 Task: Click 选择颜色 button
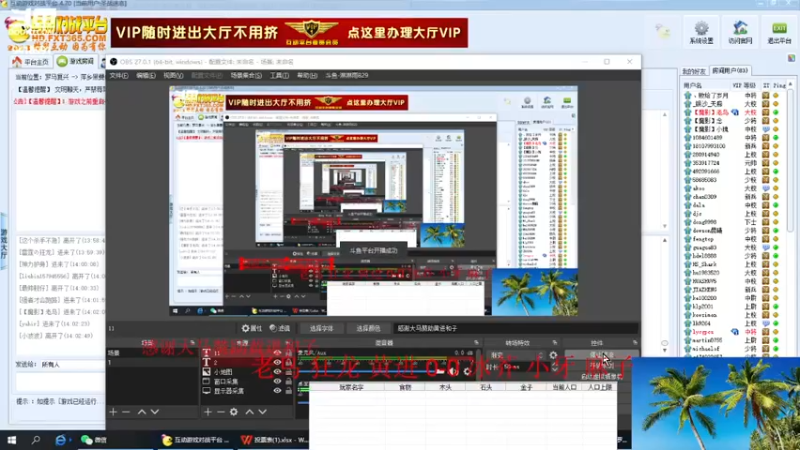click(368, 328)
